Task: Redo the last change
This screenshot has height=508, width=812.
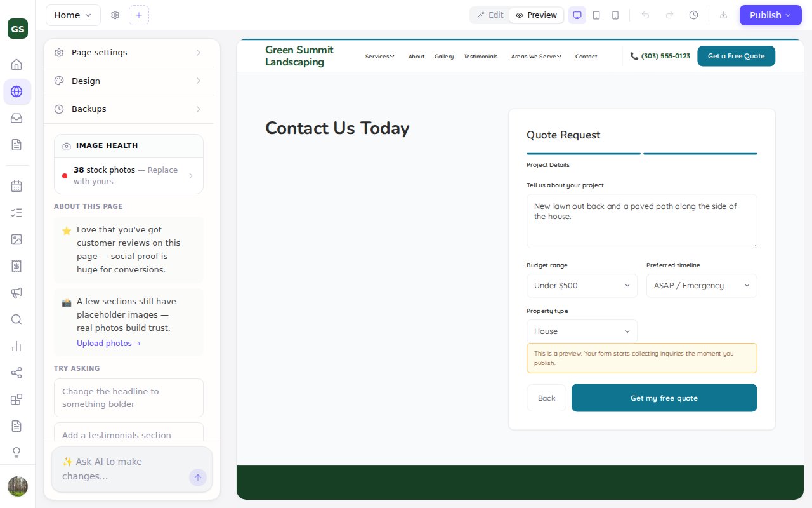Action: [x=669, y=15]
